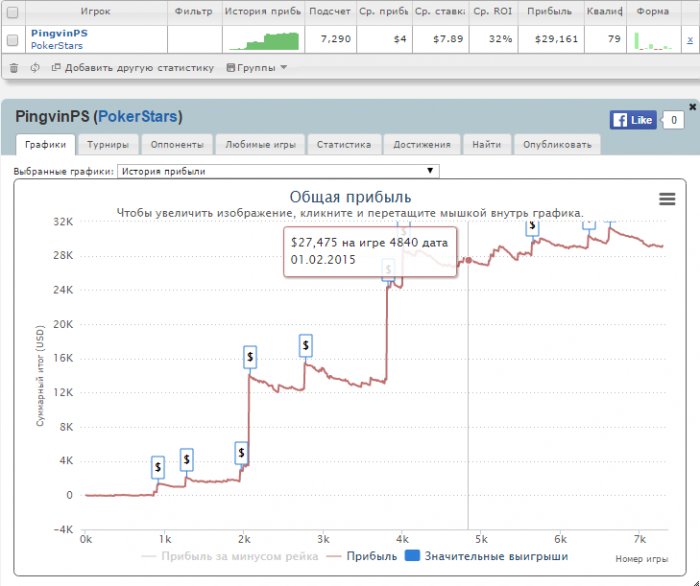The image size is (700, 586).
Task: Click the refresh statistics icon
Action: (35, 68)
